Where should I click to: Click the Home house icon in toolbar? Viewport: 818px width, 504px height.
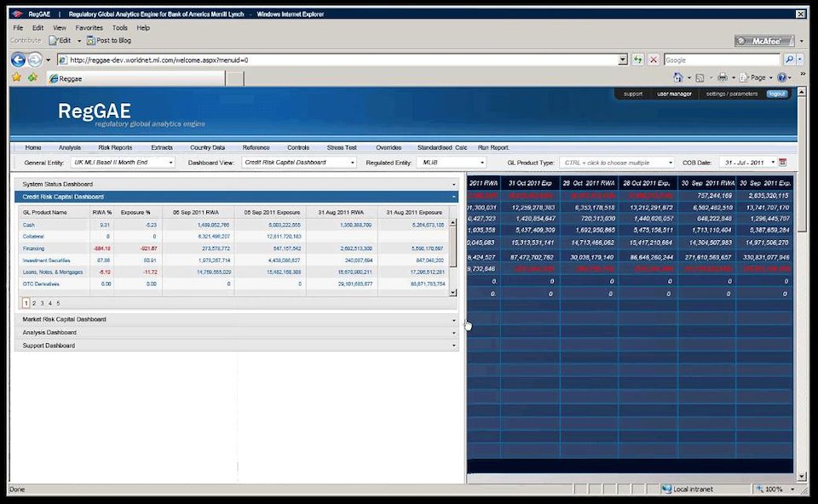[677, 77]
